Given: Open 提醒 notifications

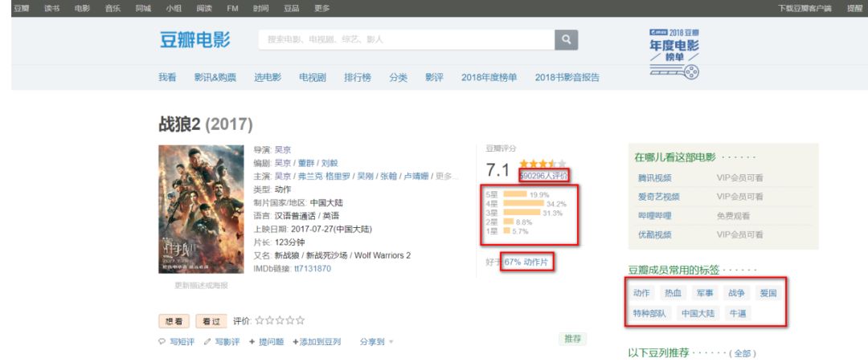Looking at the screenshot, I should click(x=854, y=8).
